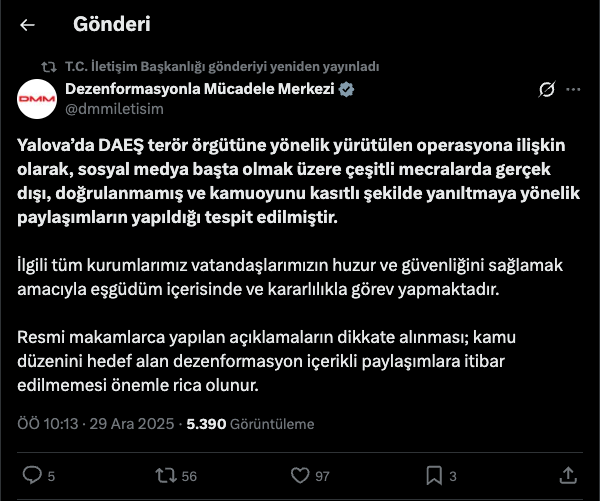Image resolution: width=600 pixels, height=501 pixels.
Task: Click the share upload icon
Action: 567,474
